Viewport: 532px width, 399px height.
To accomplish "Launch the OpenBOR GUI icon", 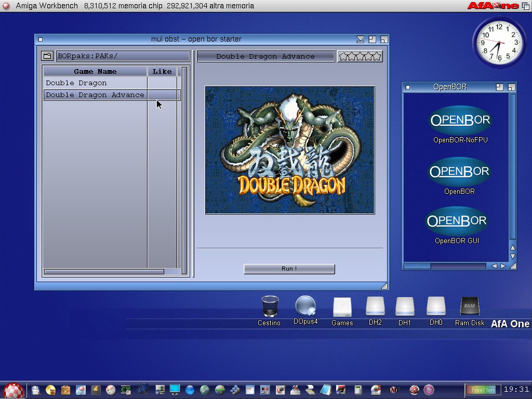I will (457, 221).
